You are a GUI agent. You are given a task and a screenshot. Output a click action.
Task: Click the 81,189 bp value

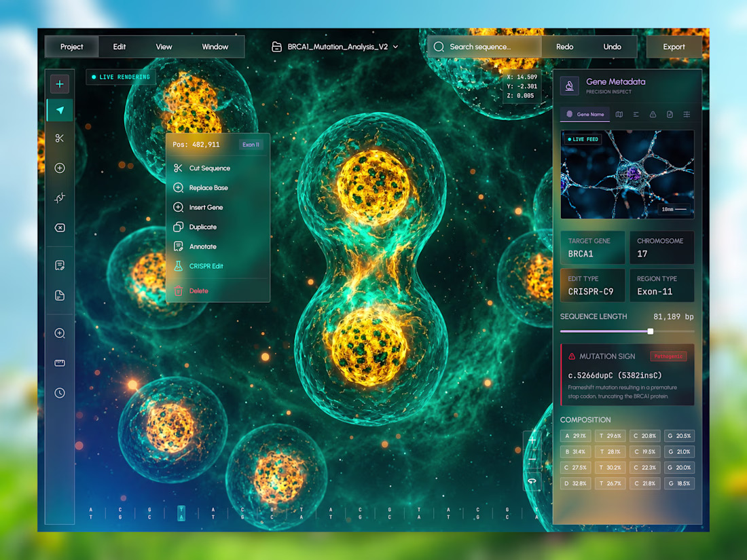673,317
